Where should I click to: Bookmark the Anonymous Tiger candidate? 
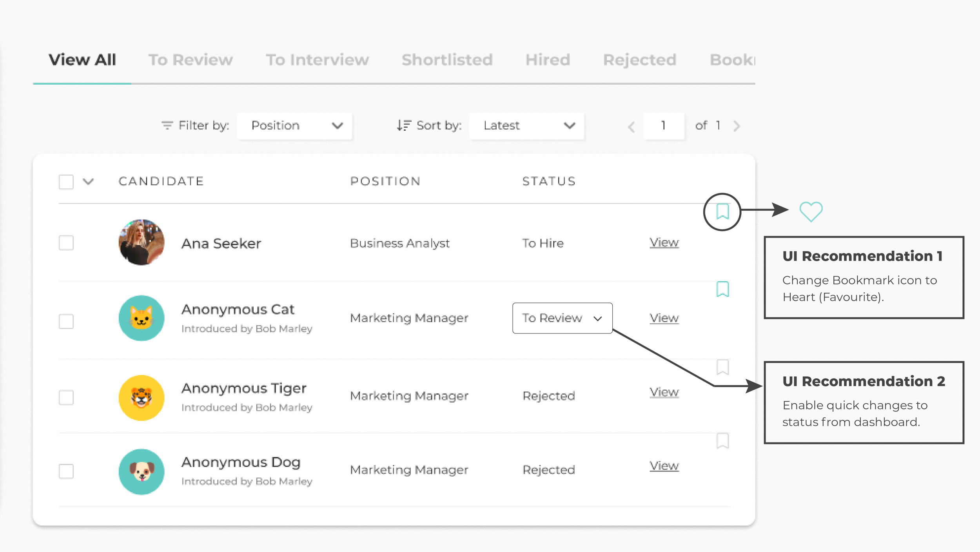(722, 367)
